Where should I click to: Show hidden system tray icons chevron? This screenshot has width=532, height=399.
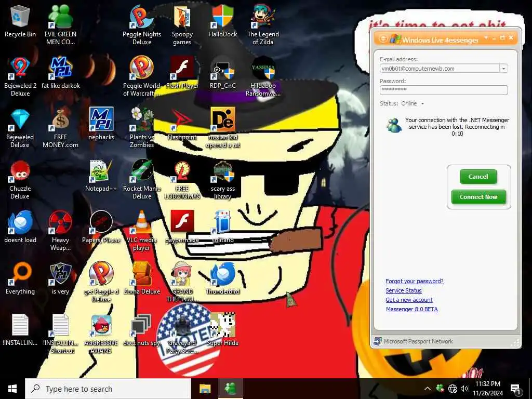pos(428,389)
